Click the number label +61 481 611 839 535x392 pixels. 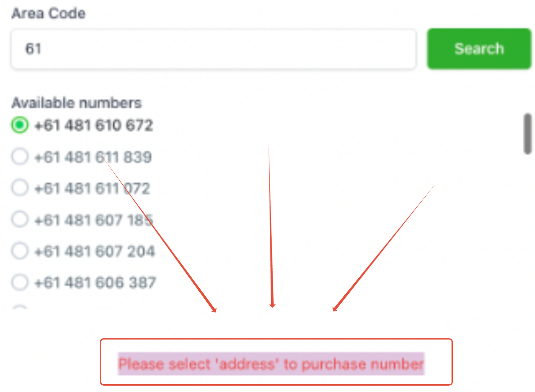(x=93, y=157)
